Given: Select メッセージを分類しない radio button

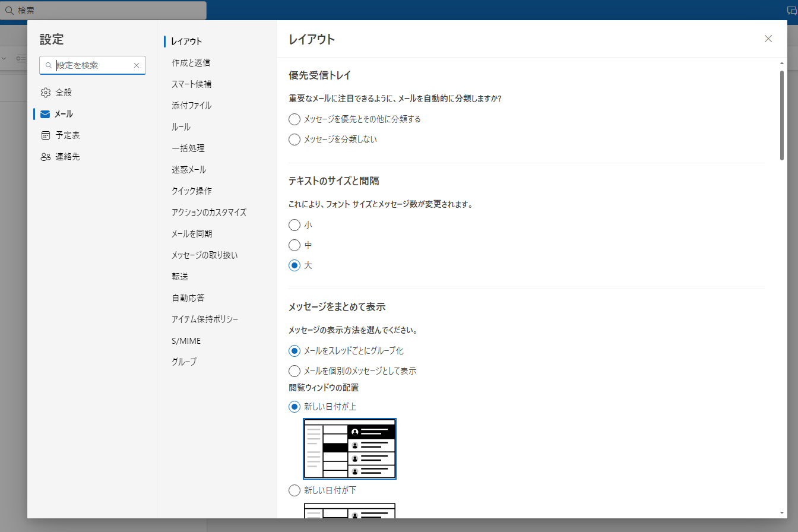Looking at the screenshot, I should pyautogui.click(x=294, y=140).
